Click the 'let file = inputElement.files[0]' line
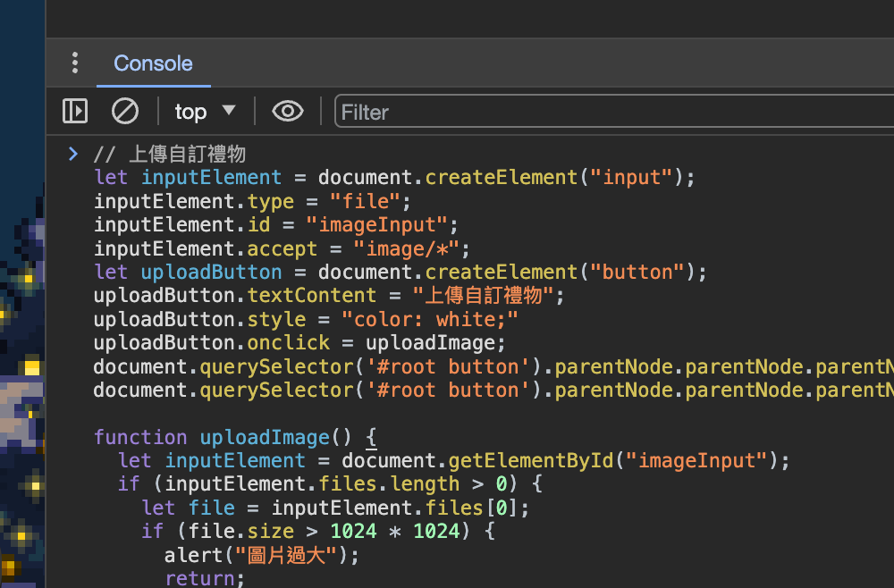This screenshot has width=894, height=588. coord(336,508)
